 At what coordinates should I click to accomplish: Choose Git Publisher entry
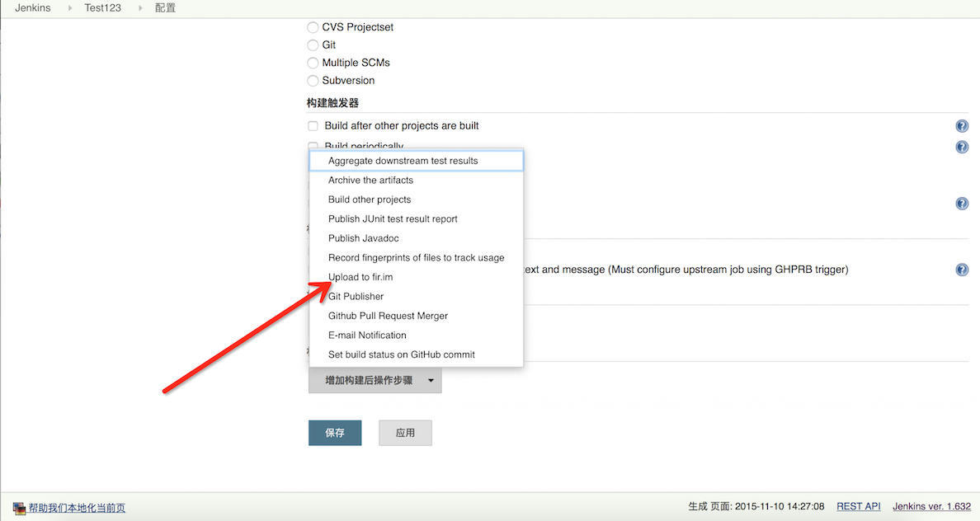pyautogui.click(x=417, y=296)
